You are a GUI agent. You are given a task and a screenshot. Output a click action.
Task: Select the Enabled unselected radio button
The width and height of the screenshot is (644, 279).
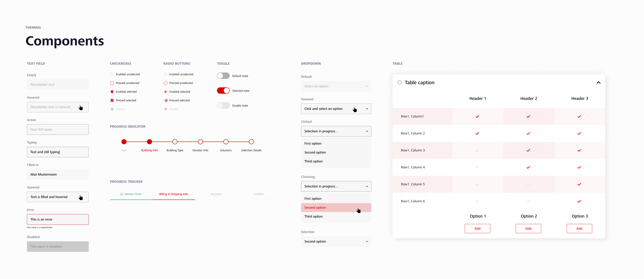click(166, 74)
